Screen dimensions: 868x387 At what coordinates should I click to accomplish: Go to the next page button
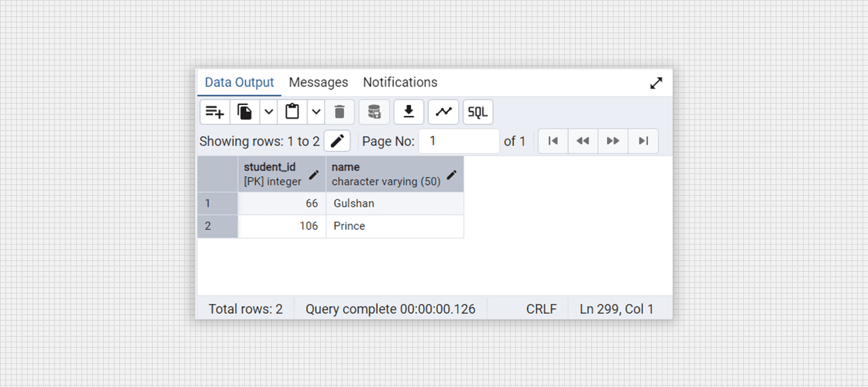pos(613,141)
